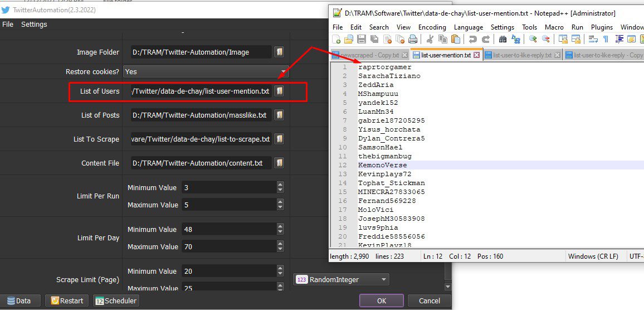Increase Limit Per Run minimum value
This screenshot has height=310, width=644.
point(280,185)
